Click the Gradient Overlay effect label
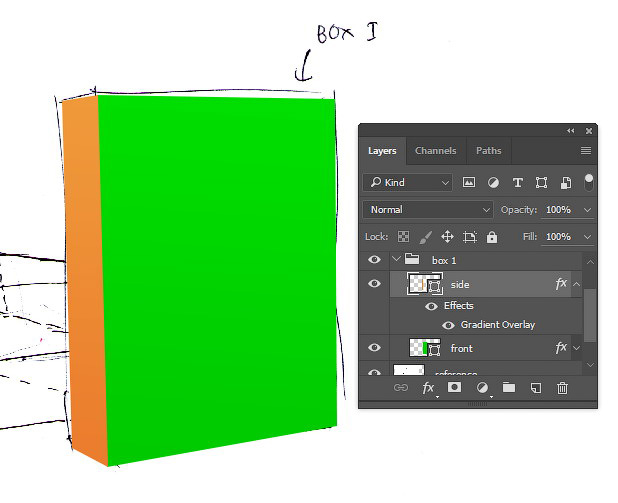The width and height of the screenshot is (618, 503). [498, 325]
